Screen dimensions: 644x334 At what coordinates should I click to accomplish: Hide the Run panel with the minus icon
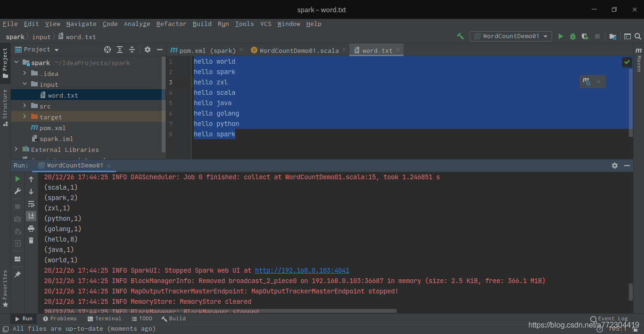pos(627,166)
